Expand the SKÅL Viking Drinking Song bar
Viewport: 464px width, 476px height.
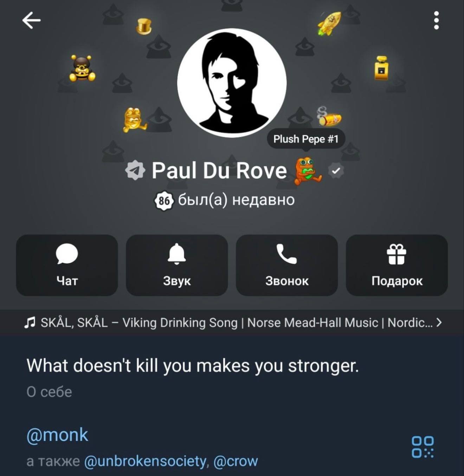coord(232,322)
